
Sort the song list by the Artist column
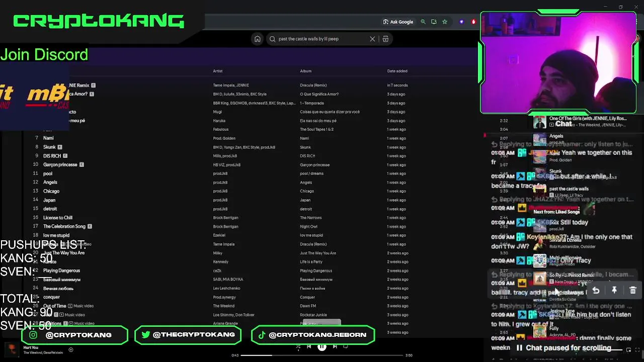[218, 71]
